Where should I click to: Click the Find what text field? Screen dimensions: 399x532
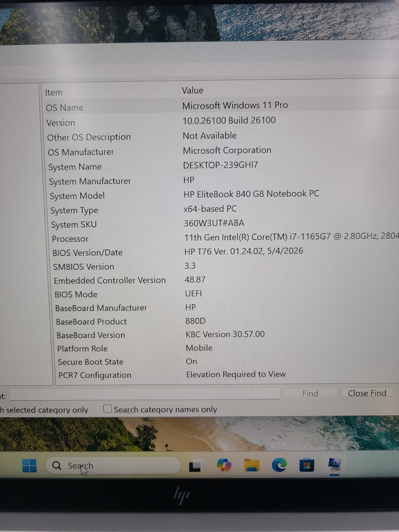145,395
